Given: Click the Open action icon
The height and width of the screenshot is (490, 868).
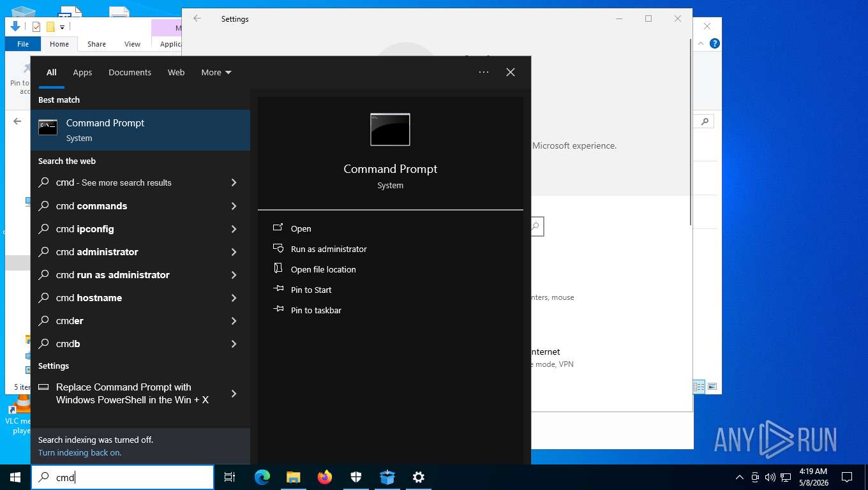Looking at the screenshot, I should 278,228.
